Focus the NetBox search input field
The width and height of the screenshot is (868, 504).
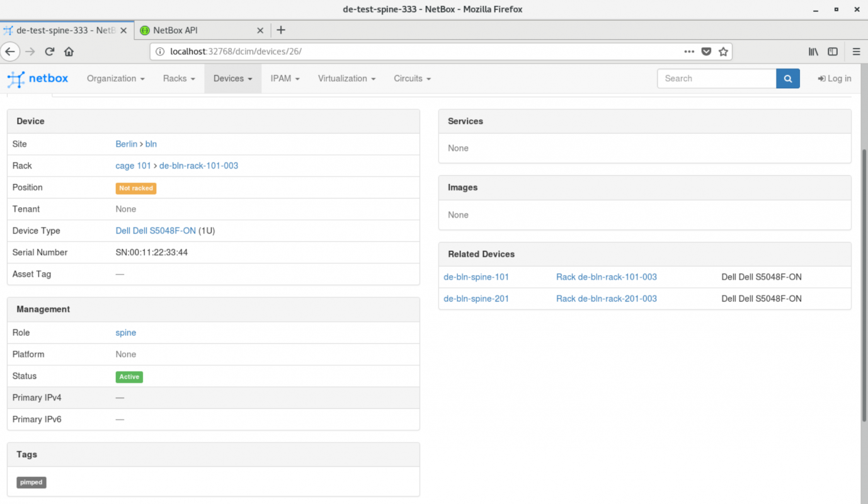coord(717,78)
